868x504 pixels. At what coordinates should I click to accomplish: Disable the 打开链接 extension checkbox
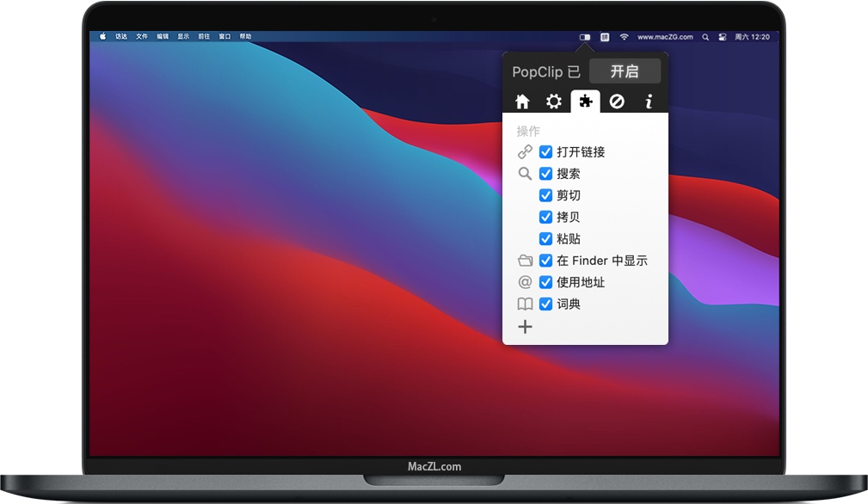545,151
